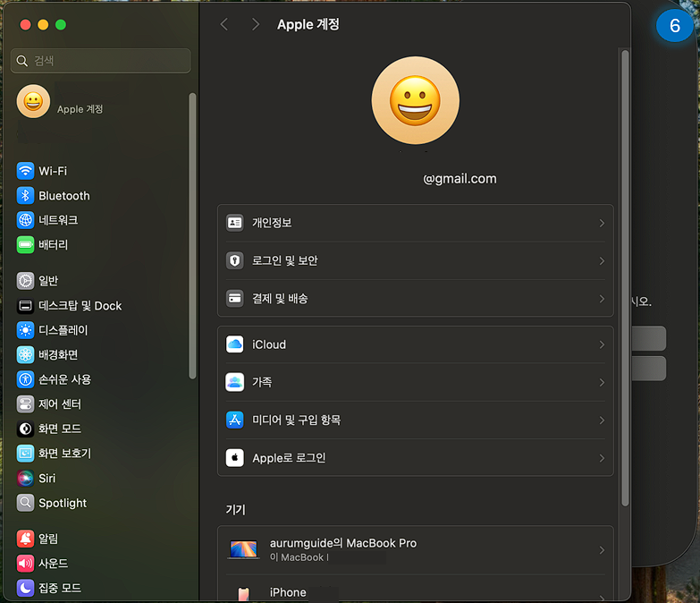Click the large smiley profile picture
This screenshot has height=603, width=700.
tap(415, 100)
